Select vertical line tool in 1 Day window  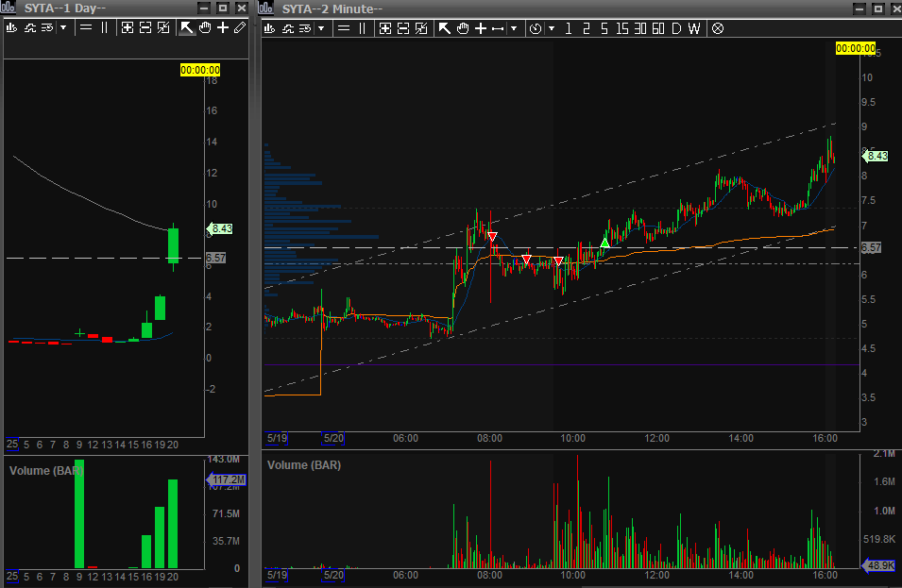(104, 27)
